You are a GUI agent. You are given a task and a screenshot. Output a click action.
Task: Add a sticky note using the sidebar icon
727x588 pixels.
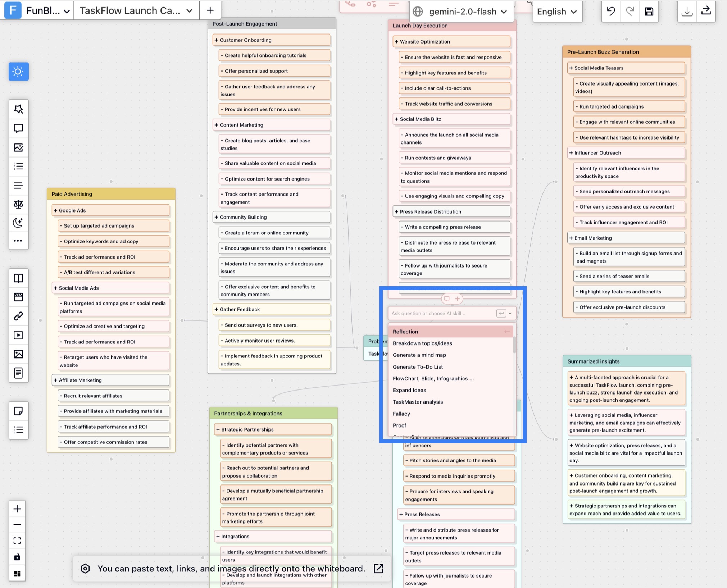[18, 411]
